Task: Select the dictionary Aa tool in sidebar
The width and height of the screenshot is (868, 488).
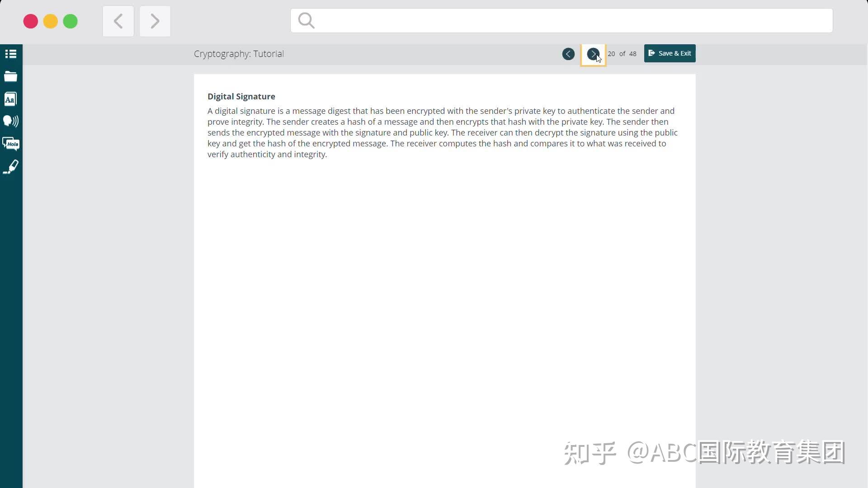Action: pos(10,99)
